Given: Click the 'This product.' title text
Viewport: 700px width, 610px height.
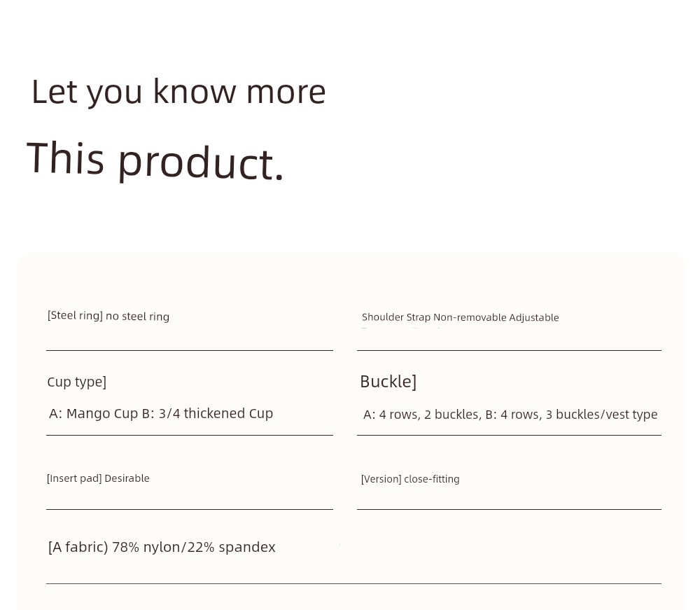Looking at the screenshot, I should [x=155, y=160].
